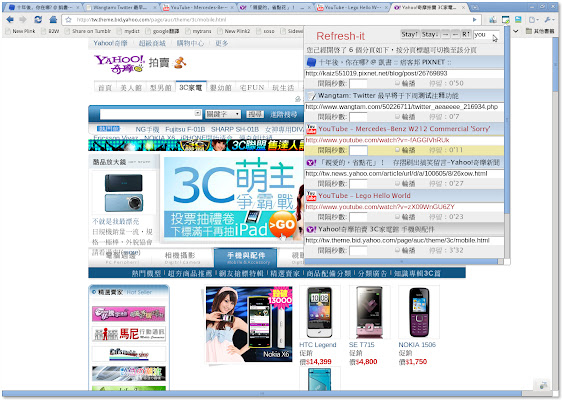Open the search box suggestion arrow
The width and height of the screenshot is (562, 400).
coord(197,113)
